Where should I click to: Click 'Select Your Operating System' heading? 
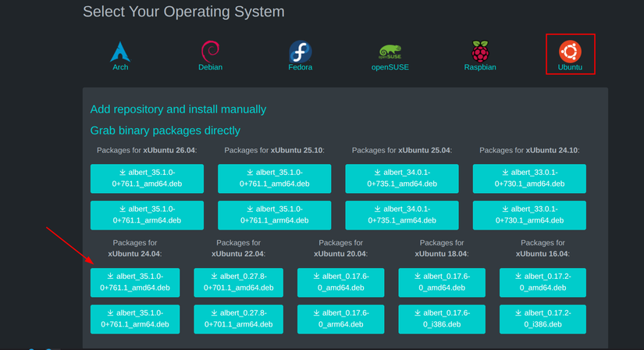click(183, 12)
